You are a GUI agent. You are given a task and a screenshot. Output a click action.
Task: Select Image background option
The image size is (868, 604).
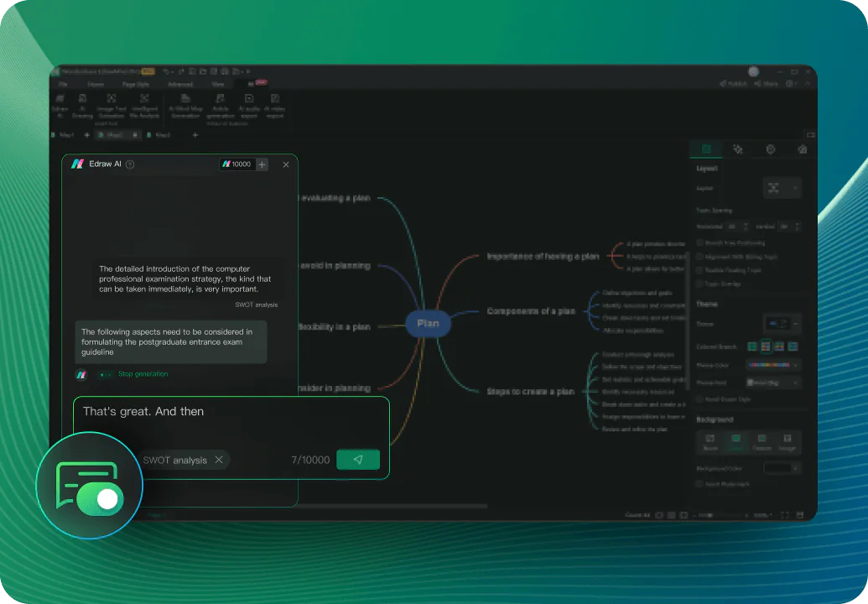pyautogui.click(x=787, y=442)
